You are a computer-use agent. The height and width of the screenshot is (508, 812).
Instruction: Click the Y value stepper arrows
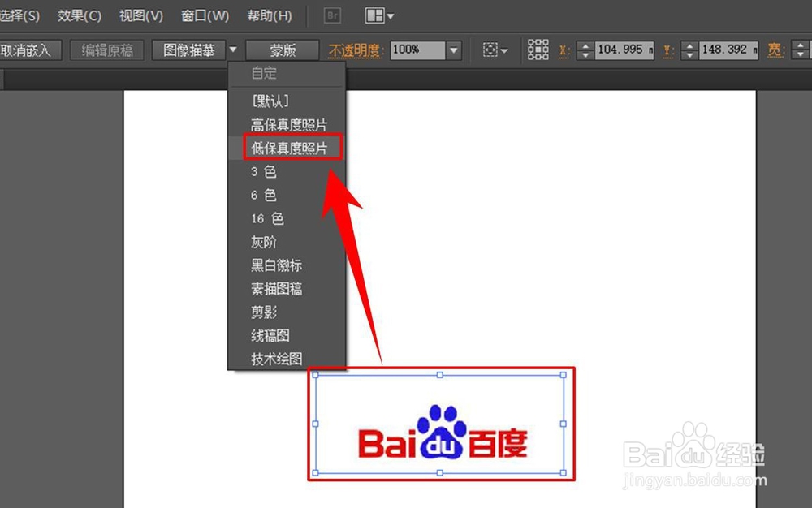(x=689, y=50)
